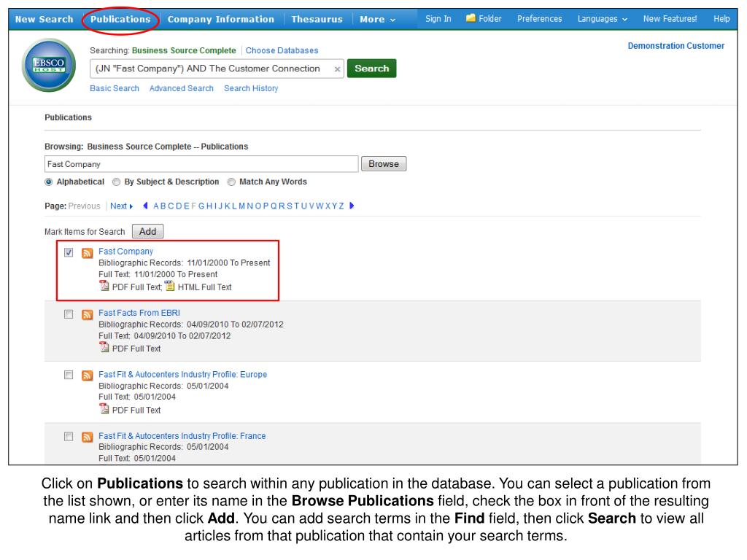
Task: Select the Alphabetical radio button
Action: [49, 182]
